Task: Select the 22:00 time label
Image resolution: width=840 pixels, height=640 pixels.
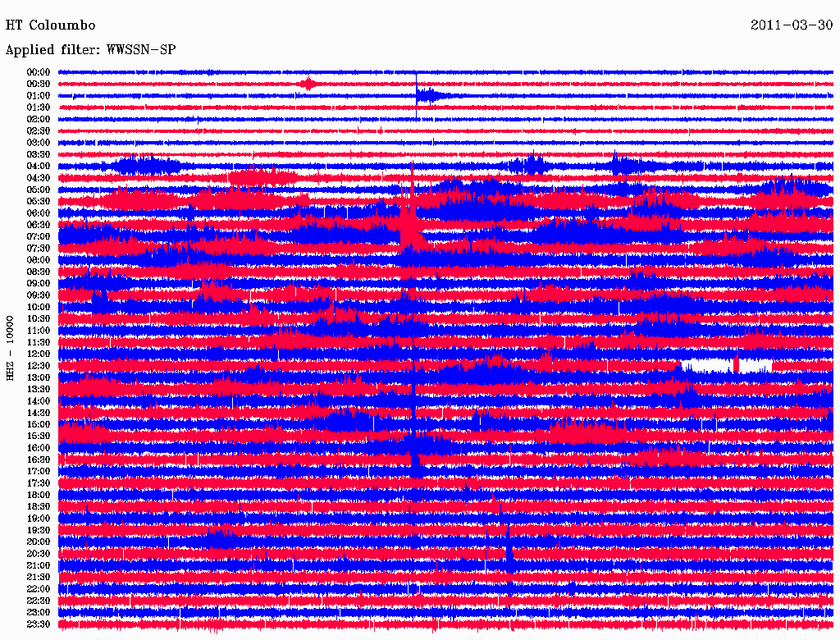Action: pyautogui.click(x=38, y=589)
